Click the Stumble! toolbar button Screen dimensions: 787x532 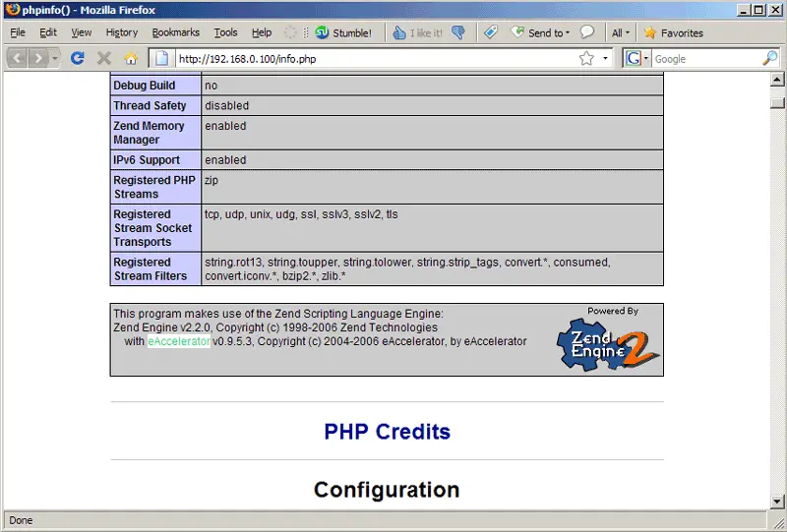click(343, 32)
